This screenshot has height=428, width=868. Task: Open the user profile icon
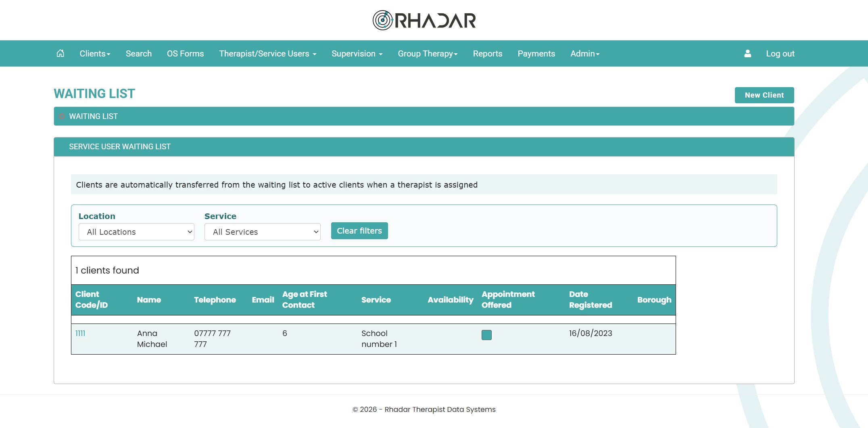click(x=747, y=53)
